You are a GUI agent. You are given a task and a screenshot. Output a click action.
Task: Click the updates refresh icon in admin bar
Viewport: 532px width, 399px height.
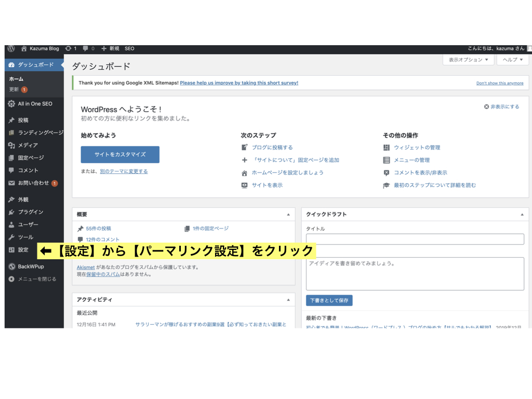68,48
